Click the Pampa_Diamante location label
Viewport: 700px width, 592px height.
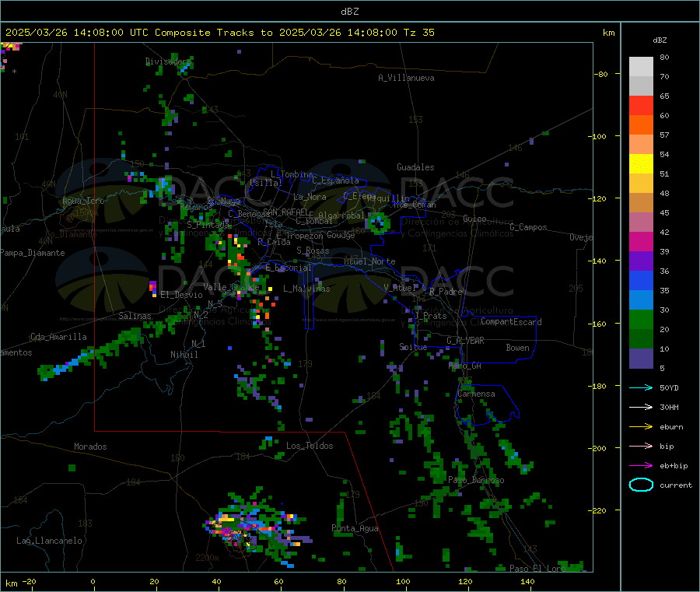tap(33, 253)
